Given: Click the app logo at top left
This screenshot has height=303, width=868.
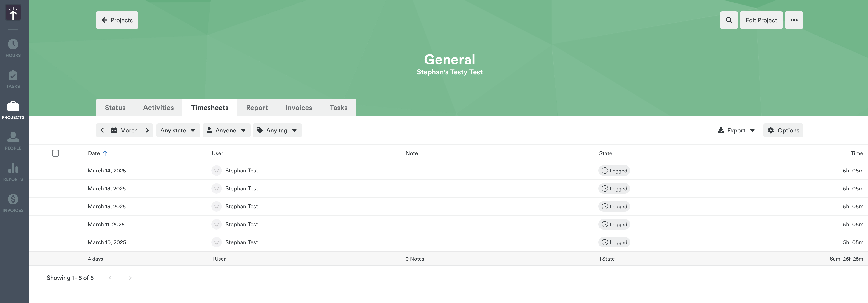Looking at the screenshot, I should [x=13, y=12].
